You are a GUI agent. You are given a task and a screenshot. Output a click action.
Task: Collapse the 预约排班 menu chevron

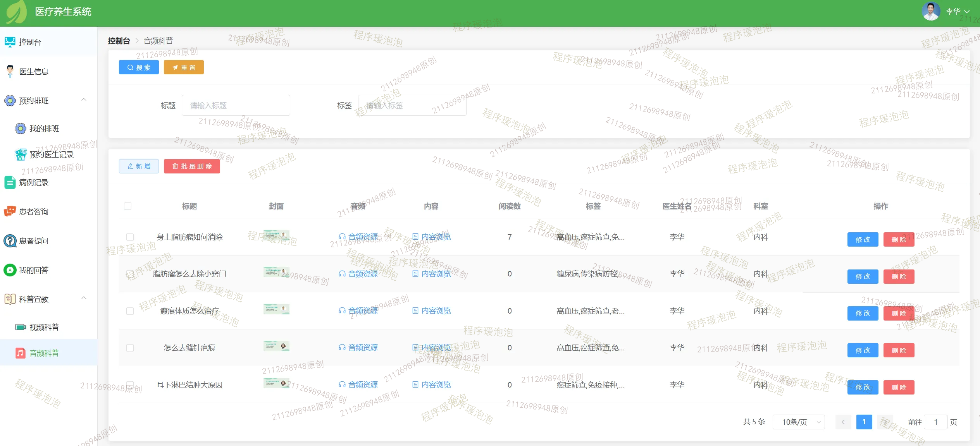(84, 100)
